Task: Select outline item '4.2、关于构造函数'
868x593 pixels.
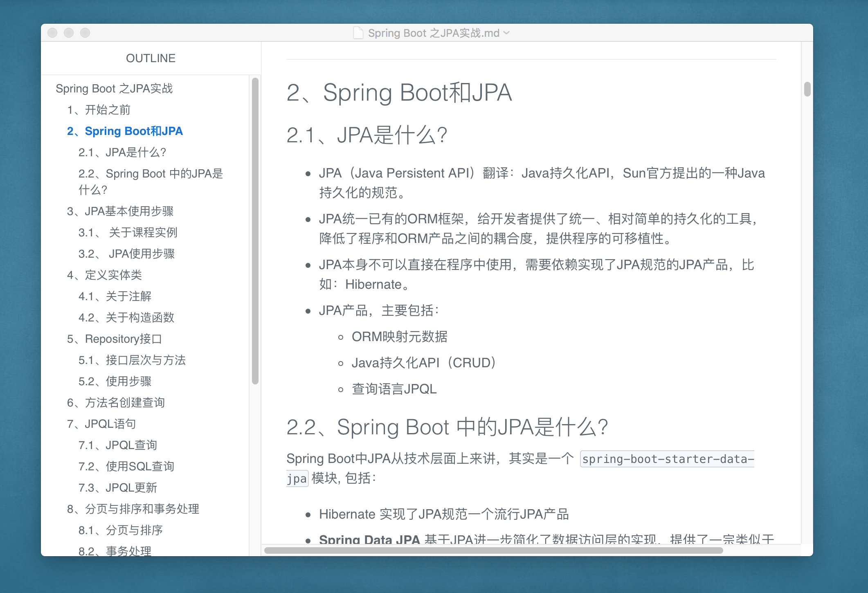Action: [x=126, y=317]
